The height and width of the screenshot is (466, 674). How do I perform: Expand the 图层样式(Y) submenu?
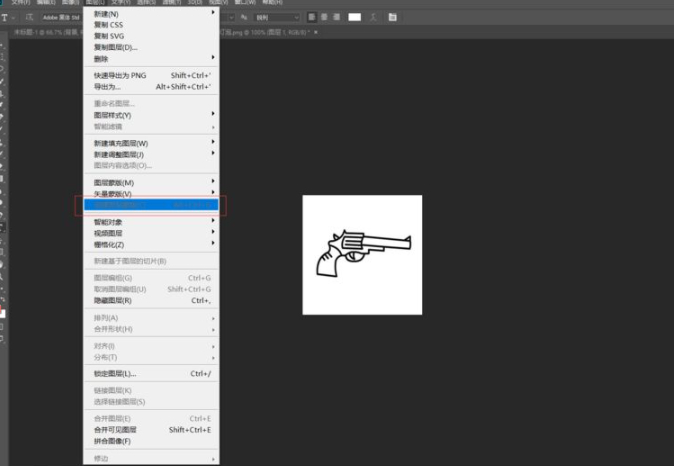point(151,115)
